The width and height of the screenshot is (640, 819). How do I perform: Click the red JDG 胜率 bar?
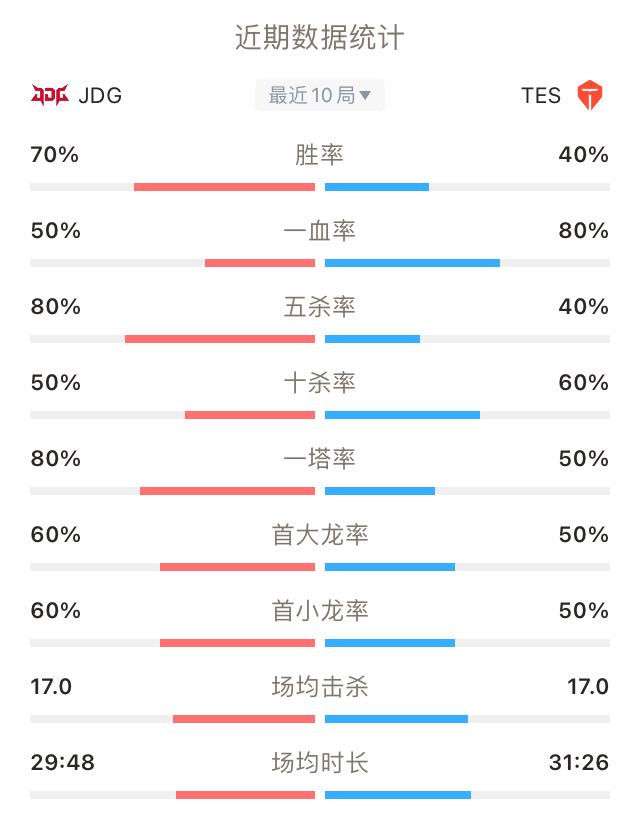(x=225, y=187)
